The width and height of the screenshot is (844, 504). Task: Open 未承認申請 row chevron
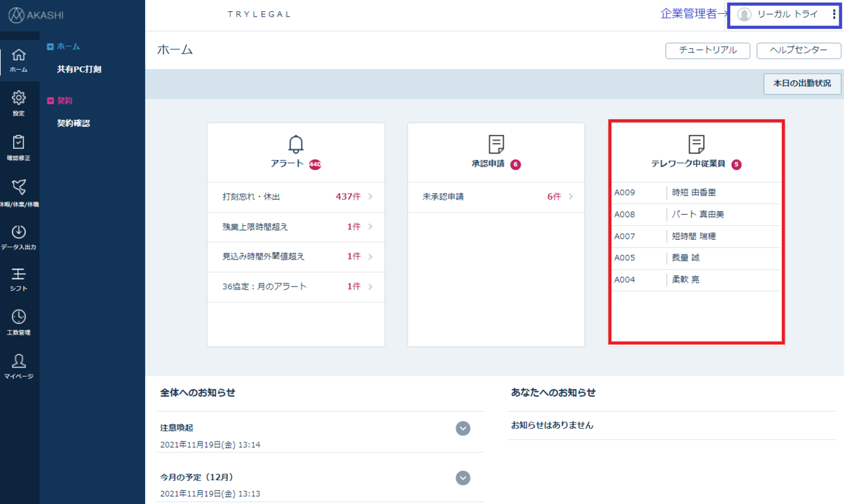pos(571,196)
